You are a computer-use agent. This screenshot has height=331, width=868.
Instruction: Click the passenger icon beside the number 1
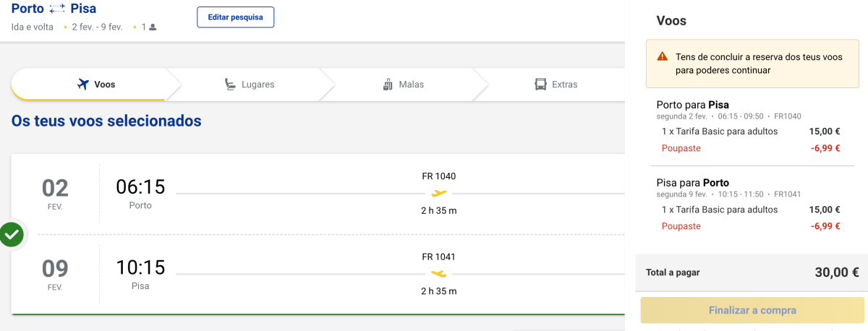153,27
